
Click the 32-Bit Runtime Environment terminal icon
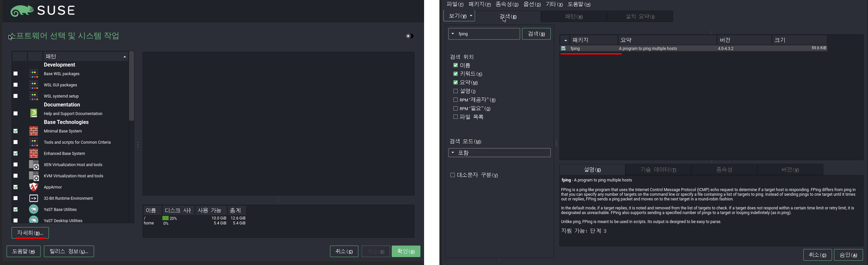click(x=34, y=198)
